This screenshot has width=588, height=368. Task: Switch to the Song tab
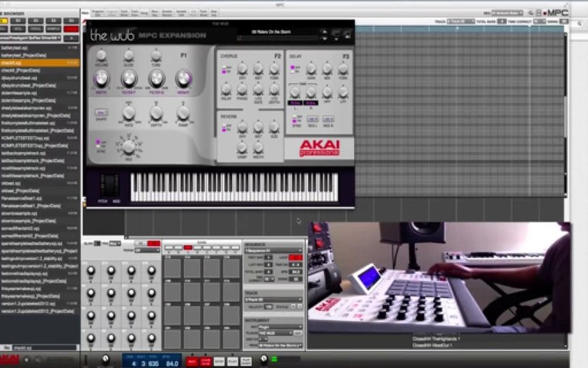(x=144, y=13)
